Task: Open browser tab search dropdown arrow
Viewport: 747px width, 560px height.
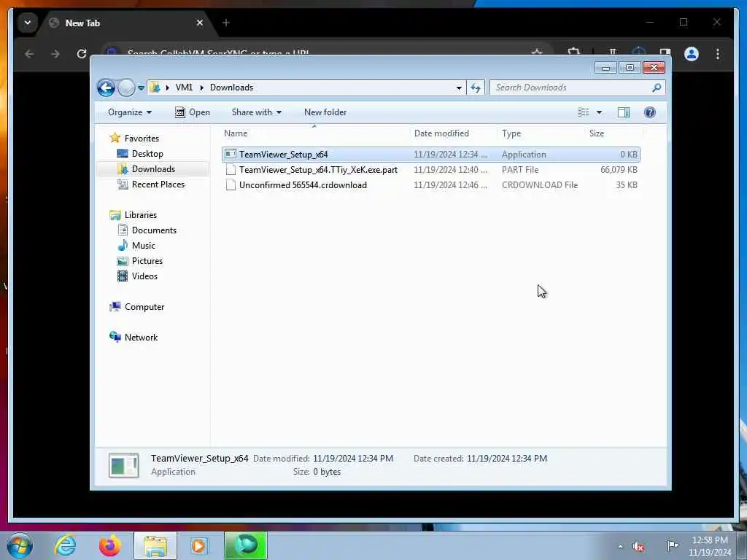Action: [x=28, y=23]
